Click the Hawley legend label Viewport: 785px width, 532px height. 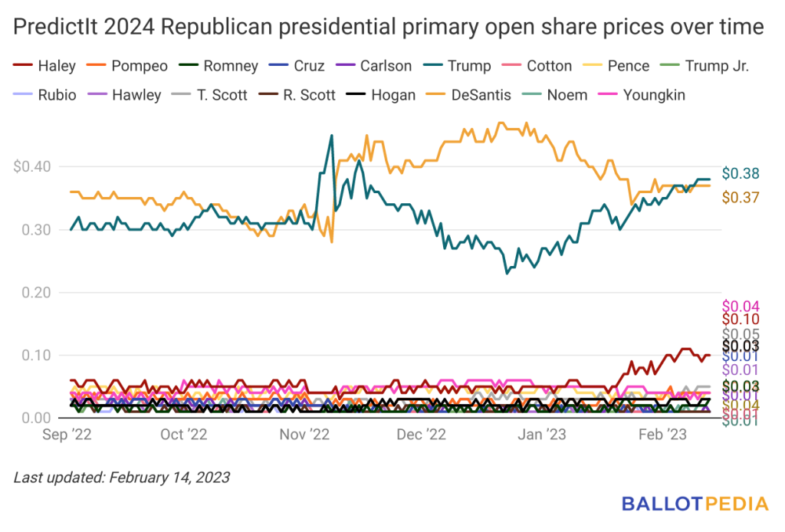click(x=124, y=95)
